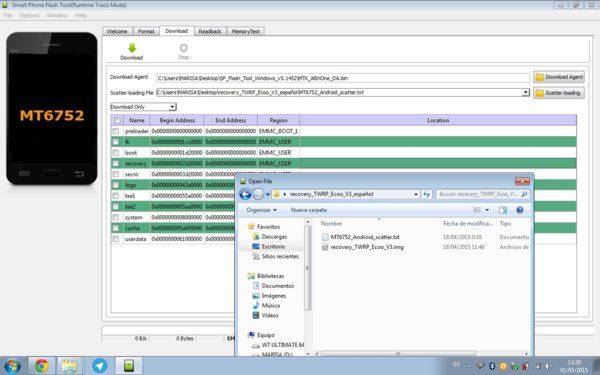600x375 pixels.
Task: Go back in the Open File dialog
Action: (245, 194)
